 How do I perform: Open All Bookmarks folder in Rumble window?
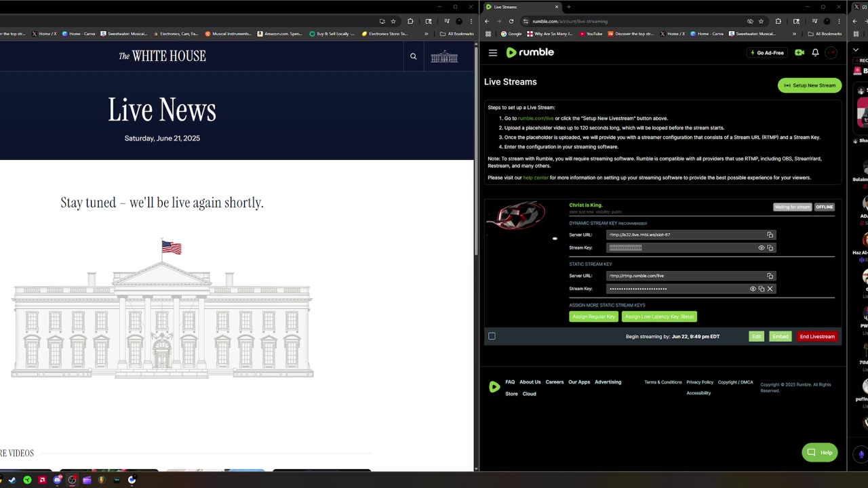pos(825,33)
